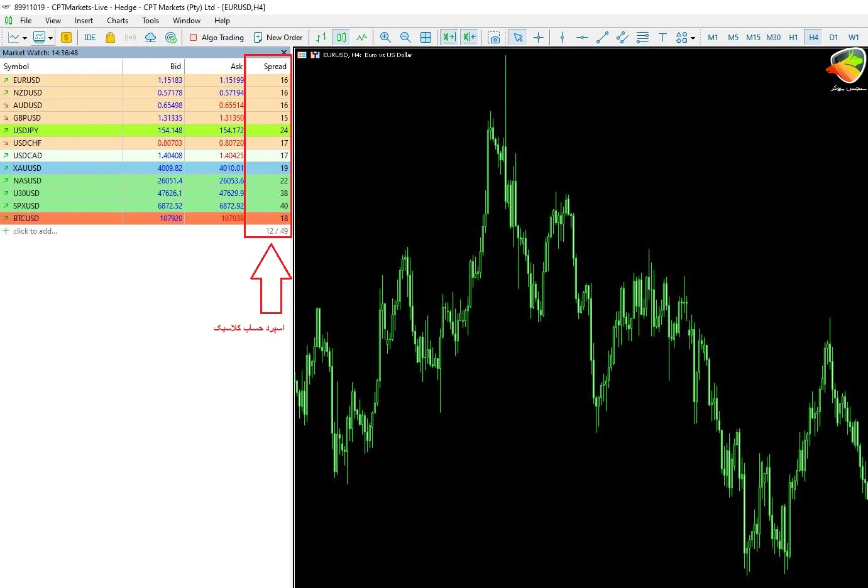The width and height of the screenshot is (868, 588).
Task: Tile chart windows with grid icon
Action: [x=426, y=38]
